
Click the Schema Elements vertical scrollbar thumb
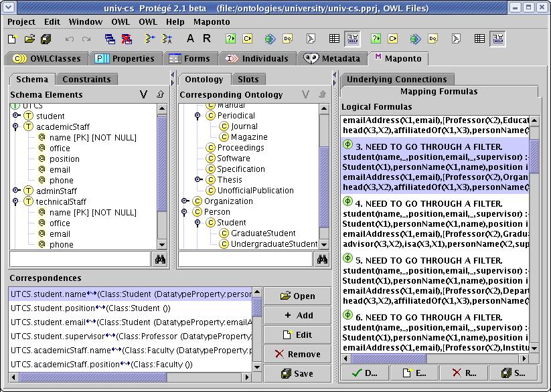click(x=161, y=164)
